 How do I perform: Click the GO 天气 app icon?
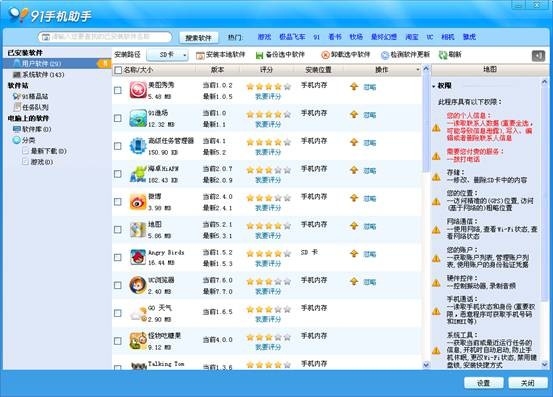click(x=138, y=313)
